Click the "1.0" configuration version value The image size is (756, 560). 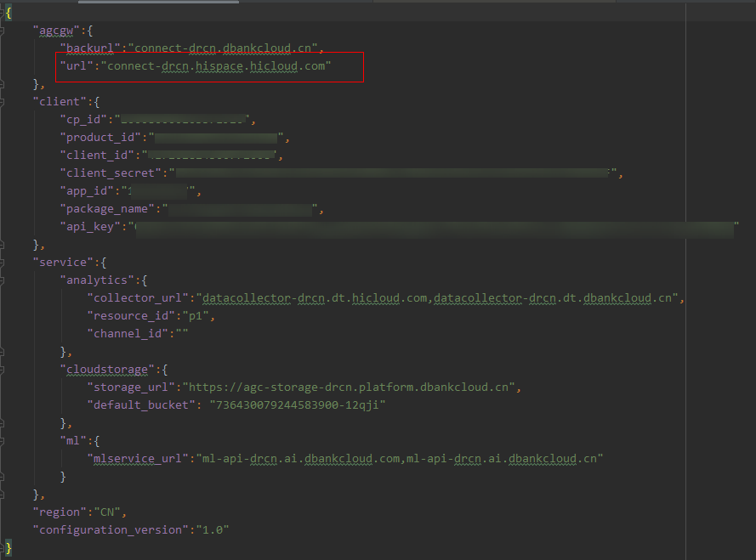coord(212,529)
